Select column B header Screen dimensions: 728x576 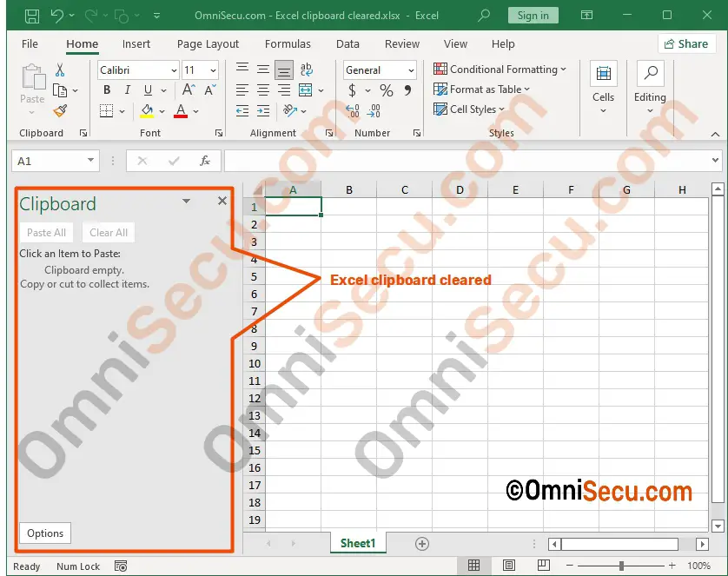coord(348,189)
